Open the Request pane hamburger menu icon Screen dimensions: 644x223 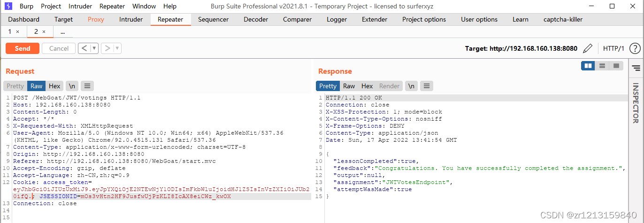click(87, 86)
